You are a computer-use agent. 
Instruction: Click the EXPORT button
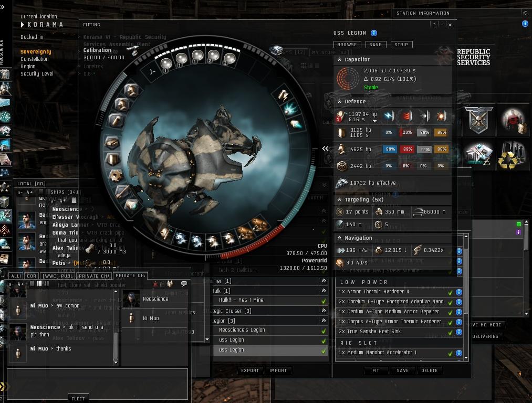coord(250,370)
